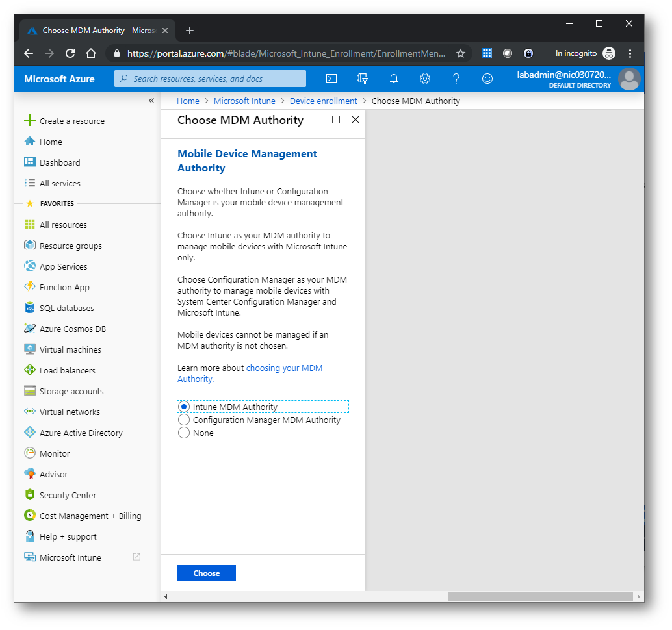
Task: Click the Security Center shield icon
Action: click(x=30, y=494)
